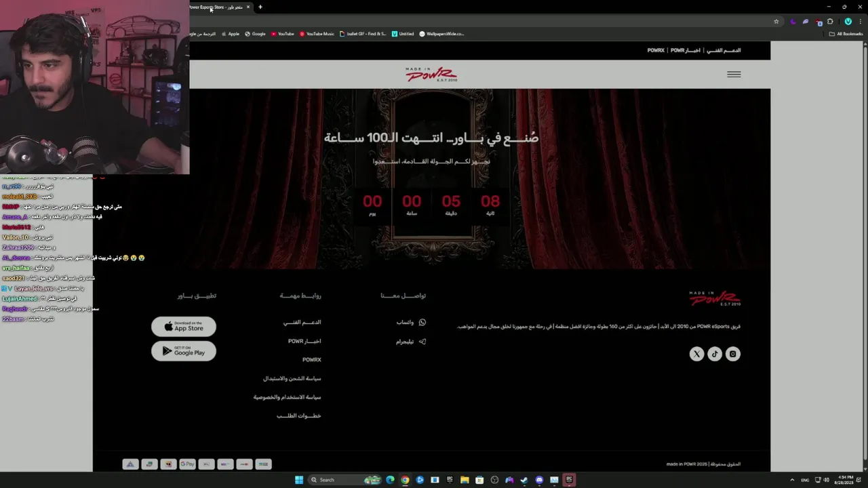Open the order steps link (خطوات الطلب)
The width and height of the screenshot is (868, 488).
299,416
